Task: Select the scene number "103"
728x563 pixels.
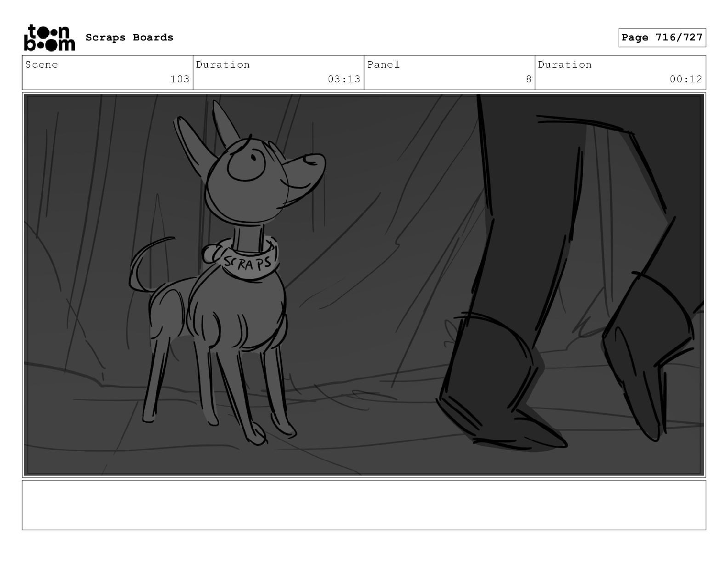Action: click(x=180, y=79)
